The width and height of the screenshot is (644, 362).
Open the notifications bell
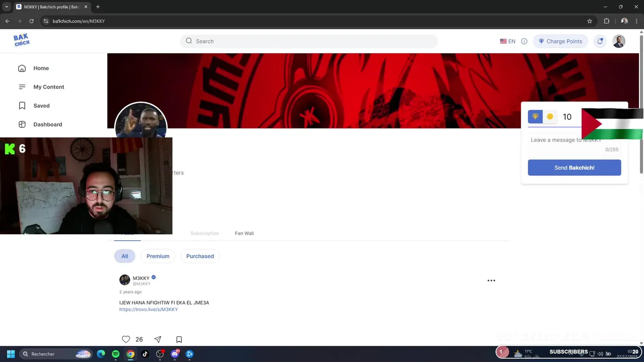coord(600,41)
